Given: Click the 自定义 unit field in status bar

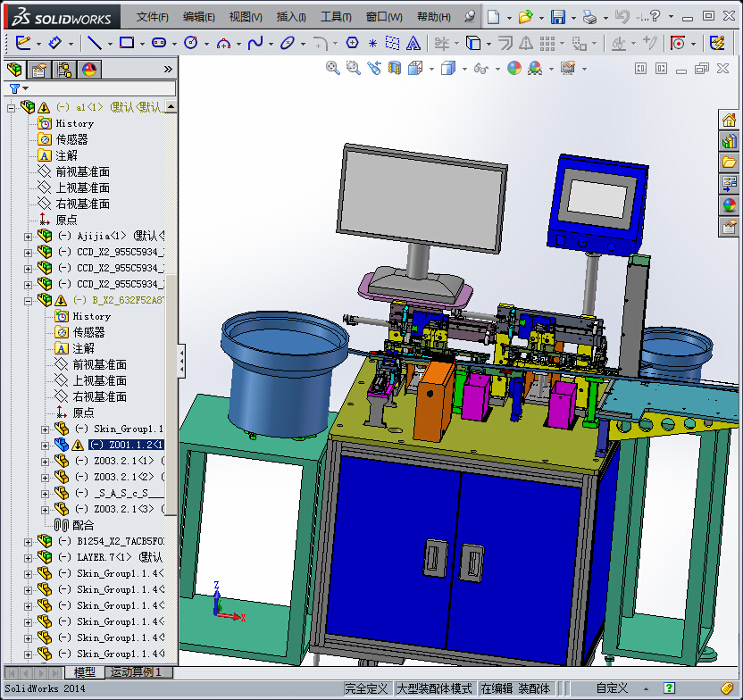Looking at the screenshot, I should pyautogui.click(x=612, y=688).
